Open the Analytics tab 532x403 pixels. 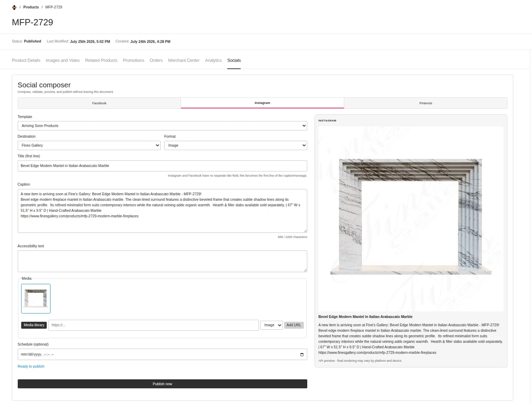point(213,60)
